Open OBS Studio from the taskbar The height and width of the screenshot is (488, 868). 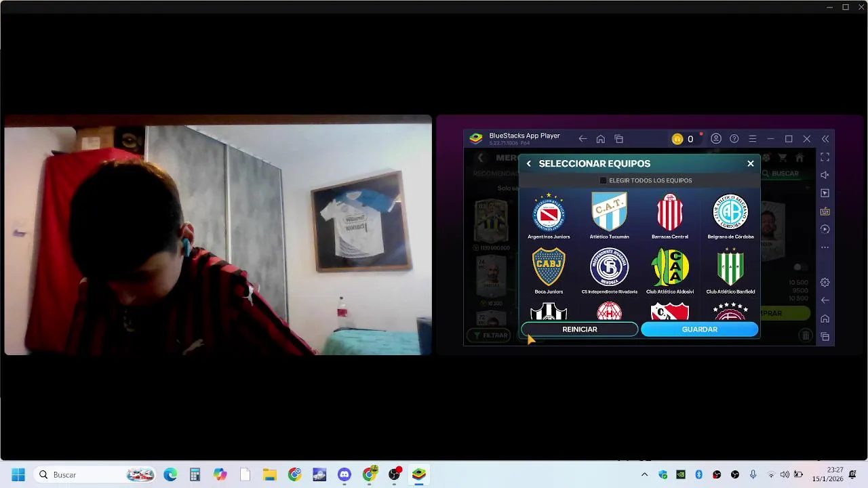tap(394, 474)
